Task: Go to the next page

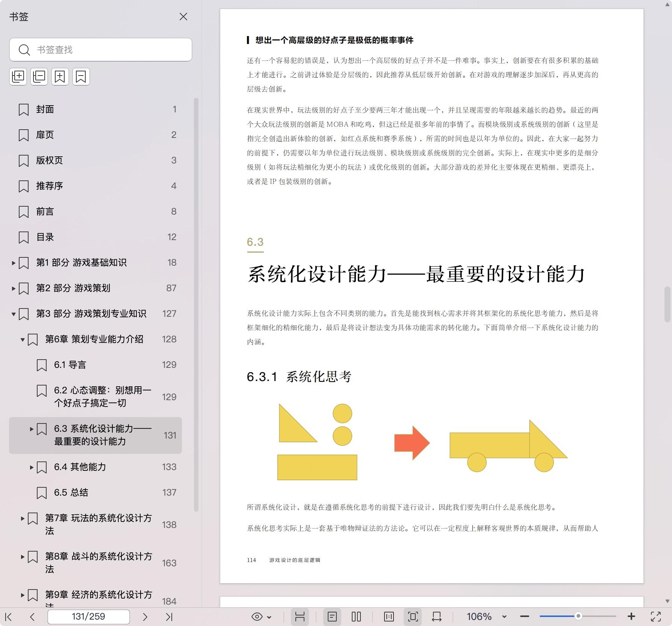Action: click(x=145, y=617)
